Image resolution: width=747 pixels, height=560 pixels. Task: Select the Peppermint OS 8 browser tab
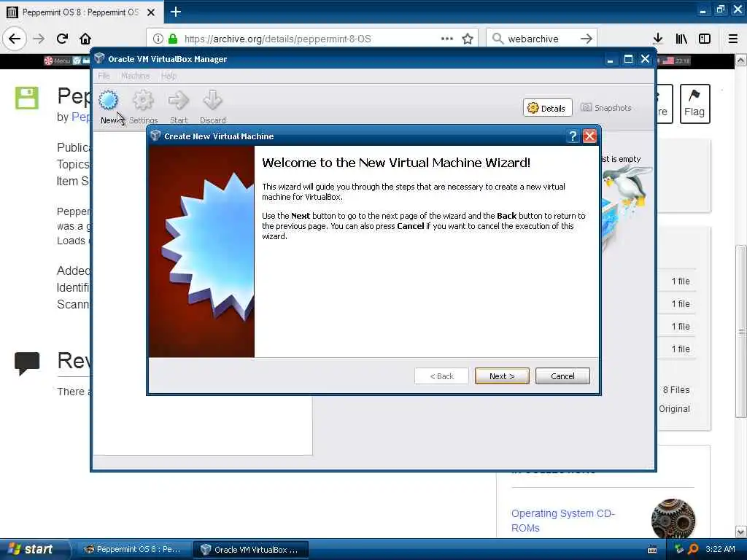point(82,12)
